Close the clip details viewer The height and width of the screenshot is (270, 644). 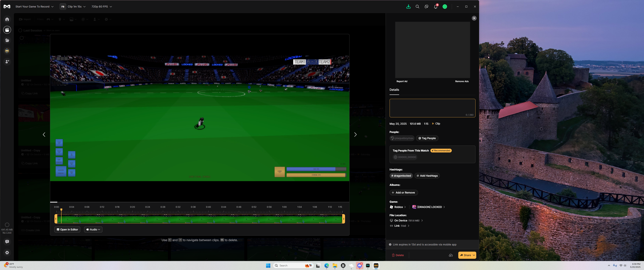click(x=474, y=18)
